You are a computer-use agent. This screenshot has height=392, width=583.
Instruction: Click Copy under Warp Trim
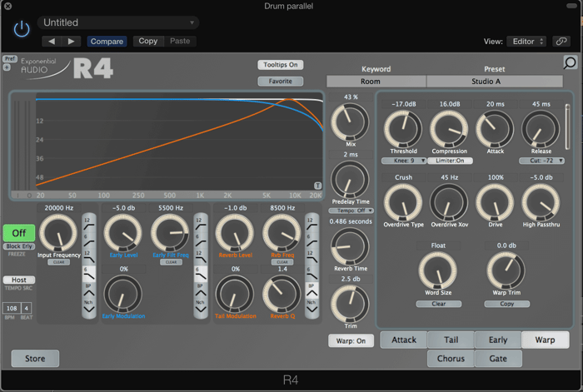coord(506,304)
